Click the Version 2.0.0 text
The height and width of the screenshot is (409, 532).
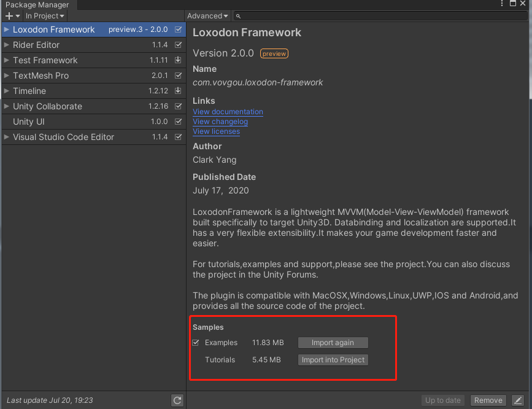click(223, 53)
